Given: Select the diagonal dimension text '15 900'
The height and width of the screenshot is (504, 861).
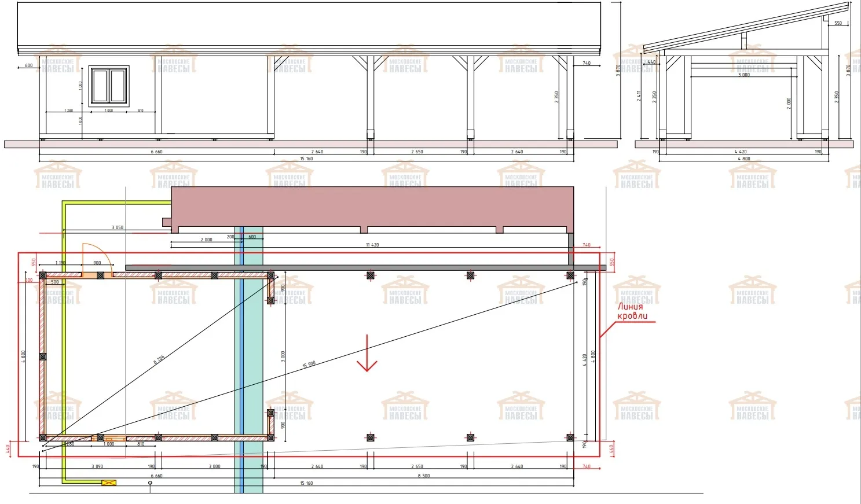Looking at the screenshot, I should (309, 365).
